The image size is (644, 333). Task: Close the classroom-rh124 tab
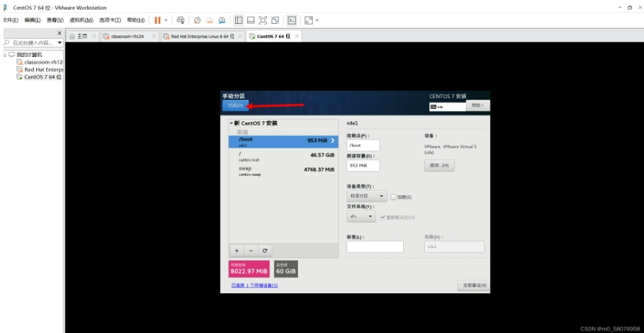click(x=154, y=36)
